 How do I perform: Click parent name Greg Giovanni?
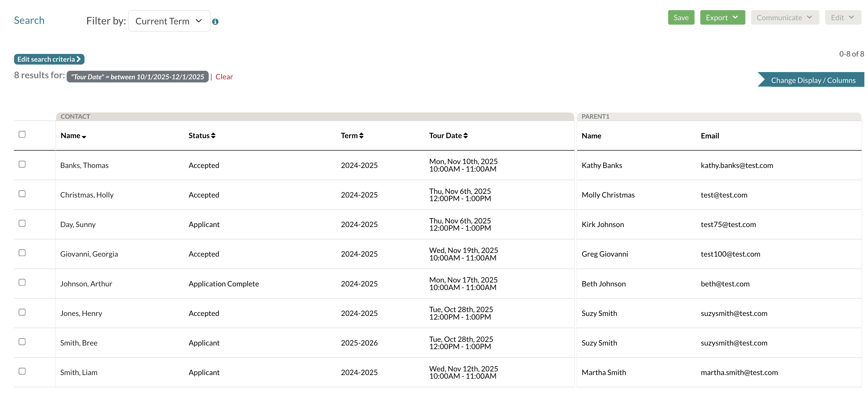[x=605, y=254]
